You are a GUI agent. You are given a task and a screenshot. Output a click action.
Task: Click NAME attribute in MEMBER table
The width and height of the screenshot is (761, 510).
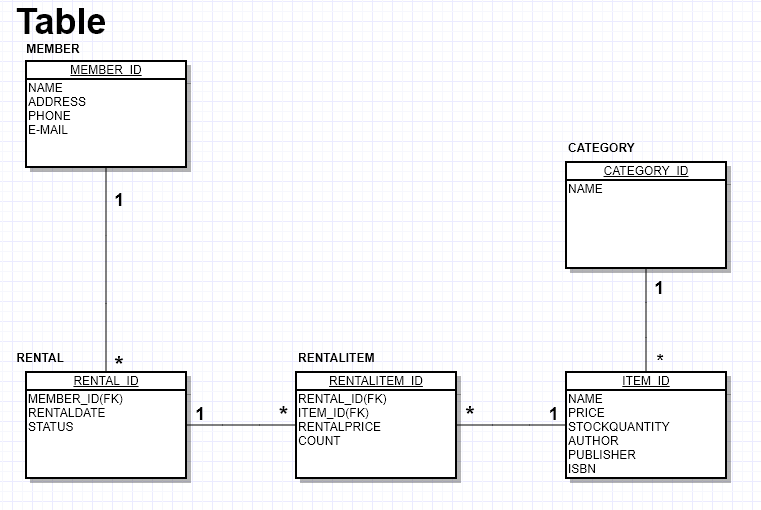tap(45, 88)
